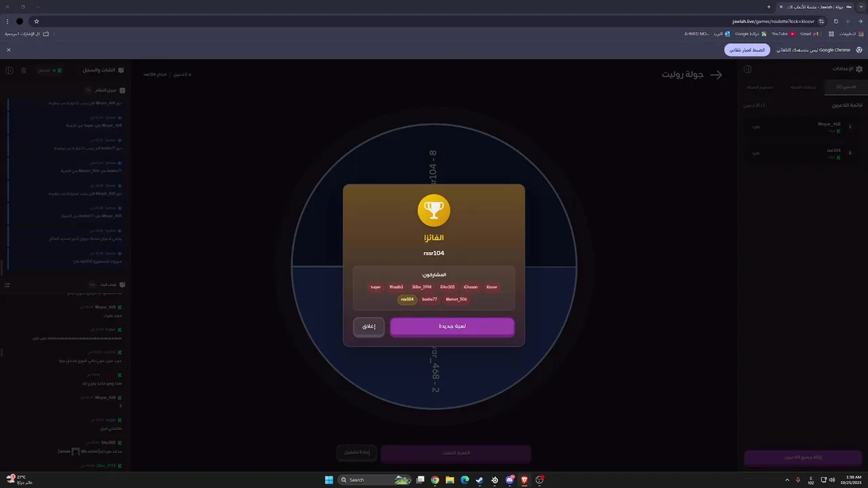Collapse the settings sidebar panel icon
Image resolution: width=868 pixels, height=488 pixels.
pos(747,69)
